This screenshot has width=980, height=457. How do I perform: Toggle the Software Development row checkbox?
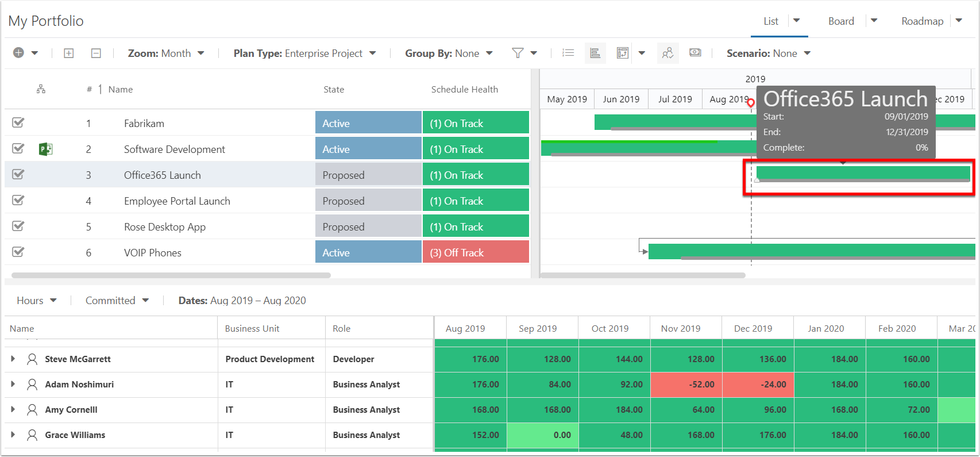tap(18, 148)
